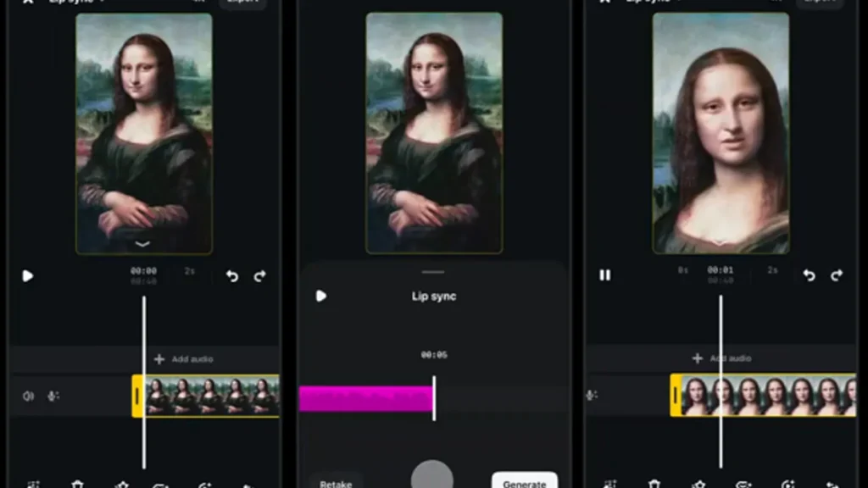Toggle the speaker volume icon on left track
The image size is (868, 488).
tap(28, 396)
